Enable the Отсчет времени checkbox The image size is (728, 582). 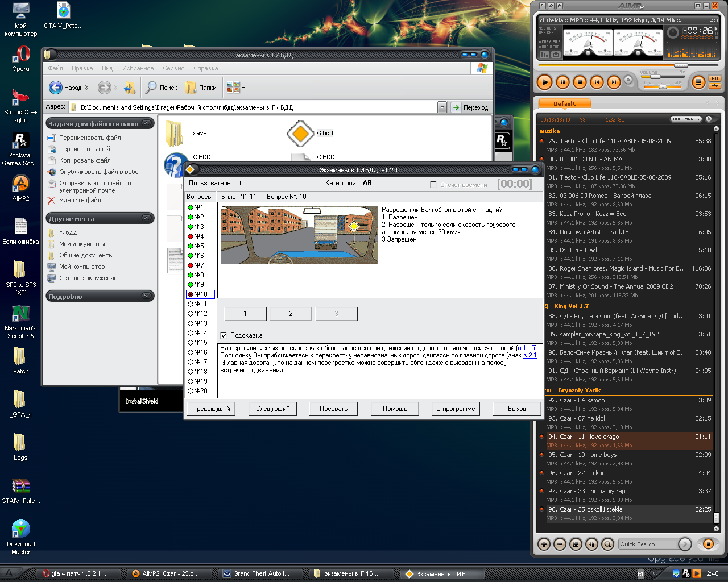pyautogui.click(x=433, y=185)
